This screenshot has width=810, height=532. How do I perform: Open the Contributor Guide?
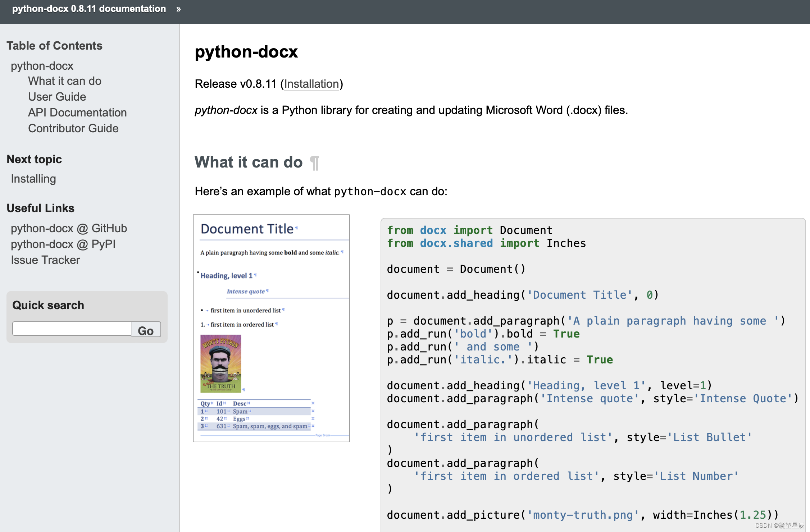pos(73,128)
